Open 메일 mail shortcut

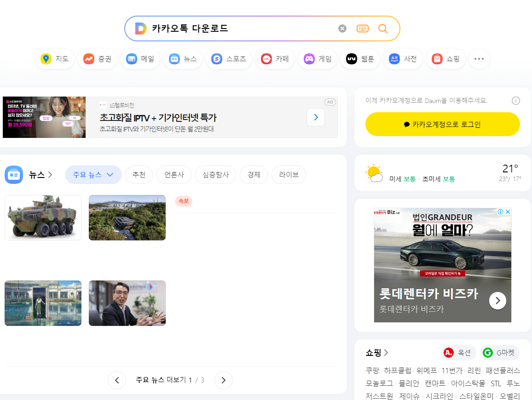pos(140,59)
